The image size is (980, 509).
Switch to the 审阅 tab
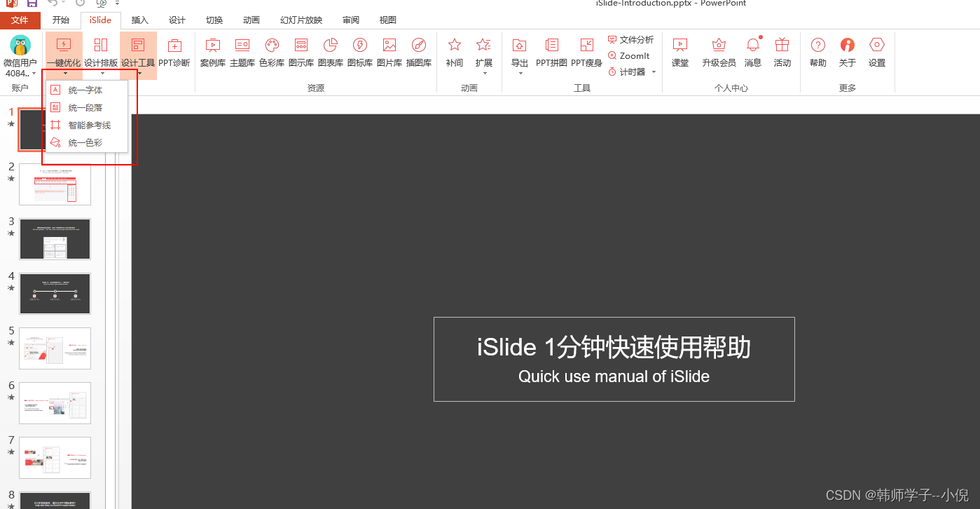pos(351,20)
